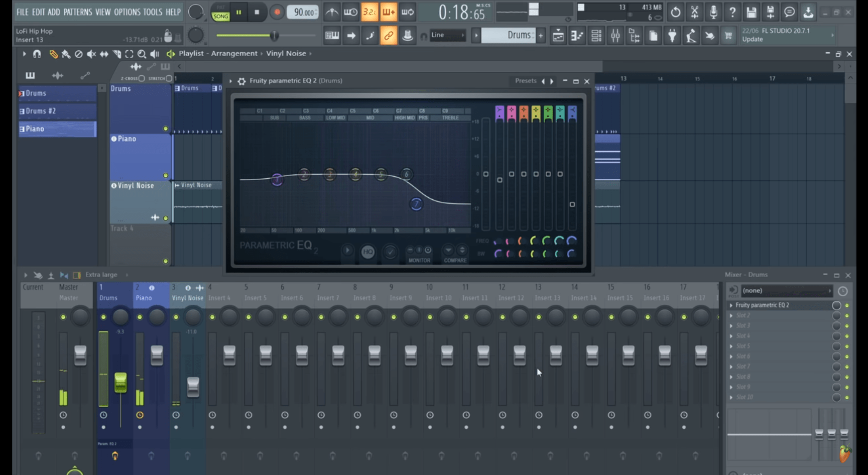This screenshot has width=868, height=475.
Task: Toggle the metronome icon
Action: coord(332,12)
